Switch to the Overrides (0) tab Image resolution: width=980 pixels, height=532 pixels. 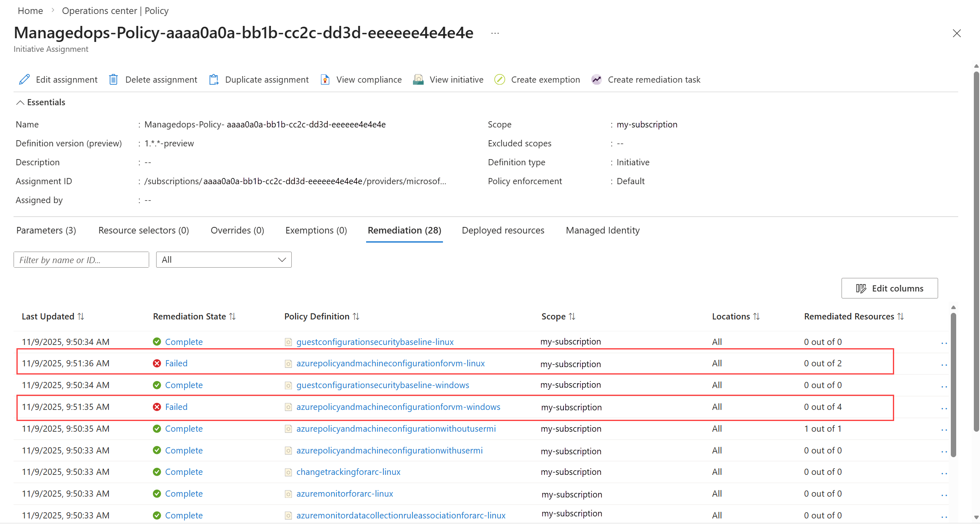coord(238,230)
